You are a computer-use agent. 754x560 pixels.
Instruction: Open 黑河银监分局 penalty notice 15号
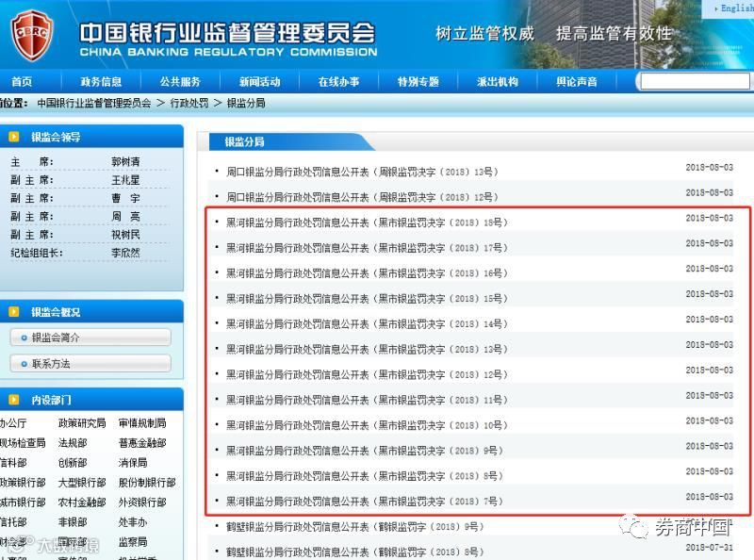coord(367,298)
